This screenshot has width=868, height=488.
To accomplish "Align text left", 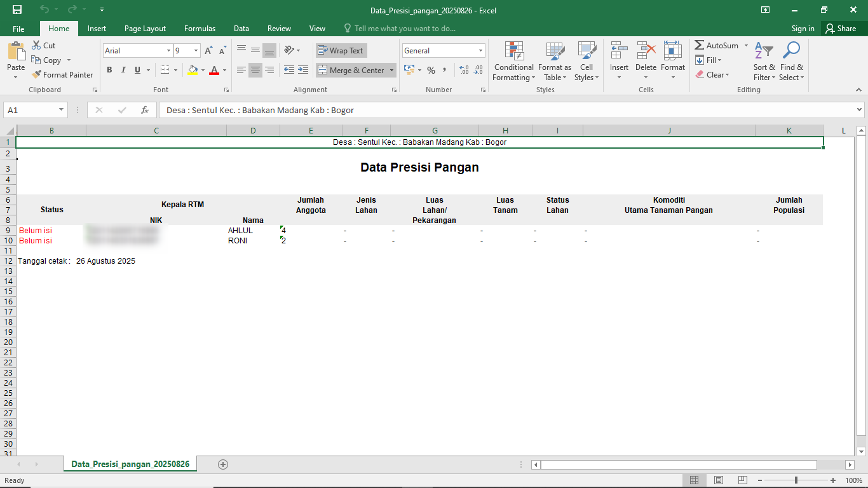I will tap(241, 70).
